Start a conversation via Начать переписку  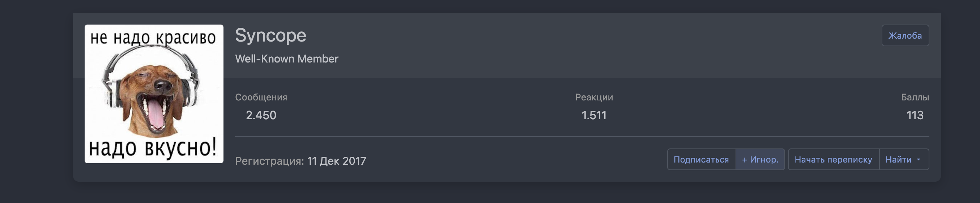pos(833,159)
